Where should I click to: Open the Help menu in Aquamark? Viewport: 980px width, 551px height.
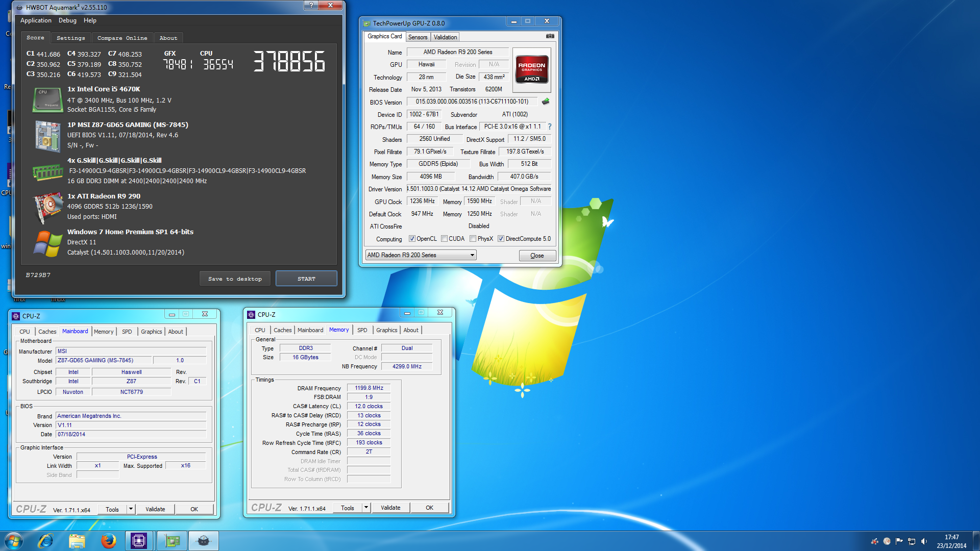(90, 20)
